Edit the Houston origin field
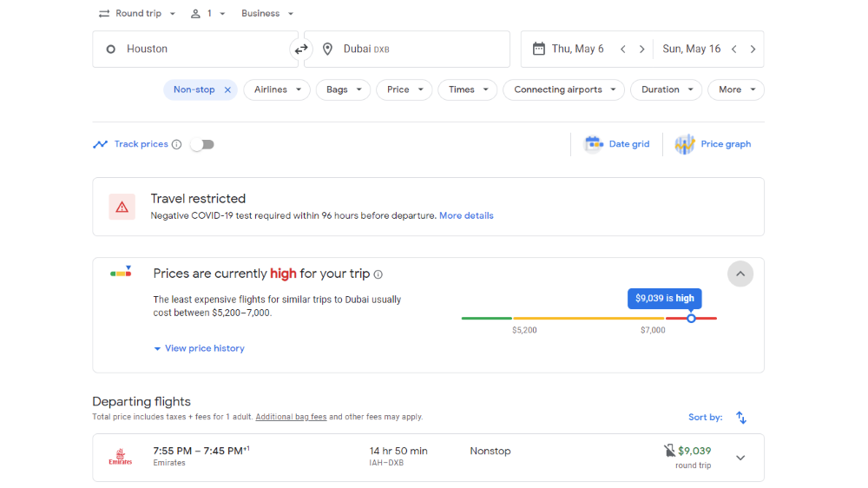 click(195, 49)
